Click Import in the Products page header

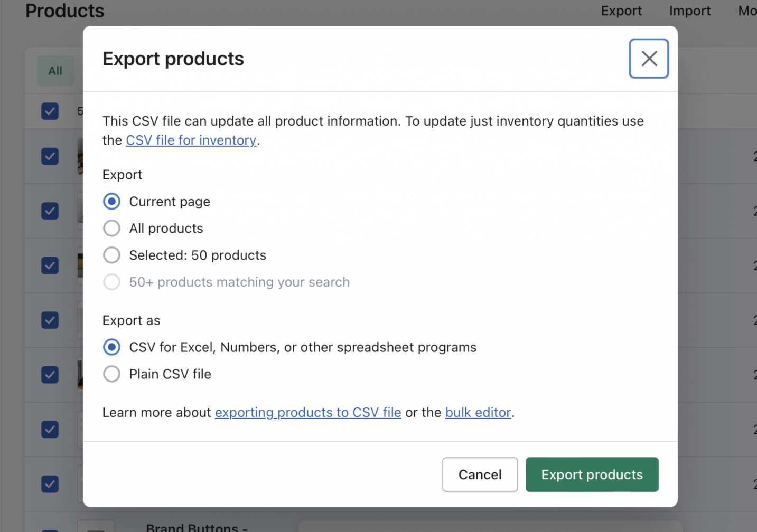tap(689, 11)
